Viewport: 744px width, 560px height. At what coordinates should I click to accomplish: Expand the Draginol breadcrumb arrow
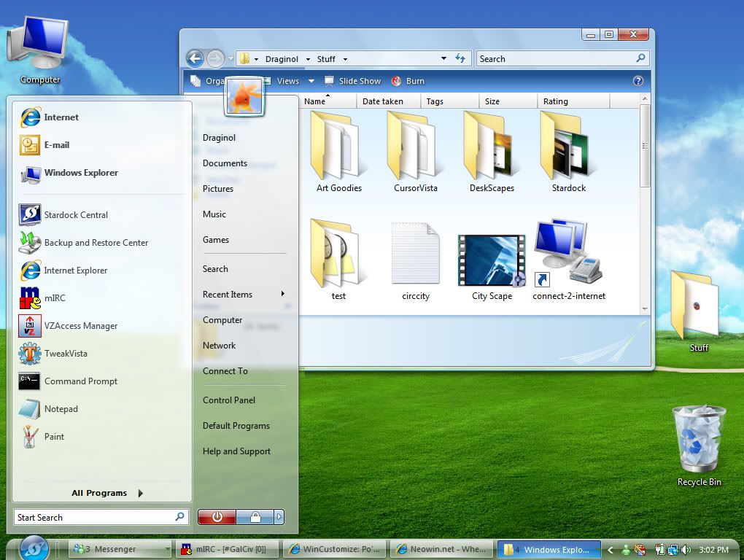(308, 59)
